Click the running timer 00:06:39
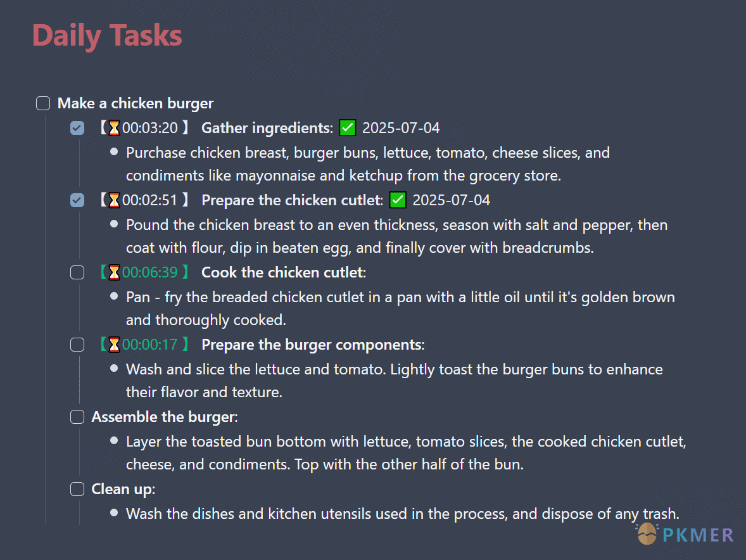The height and width of the screenshot is (560, 746). tap(150, 272)
